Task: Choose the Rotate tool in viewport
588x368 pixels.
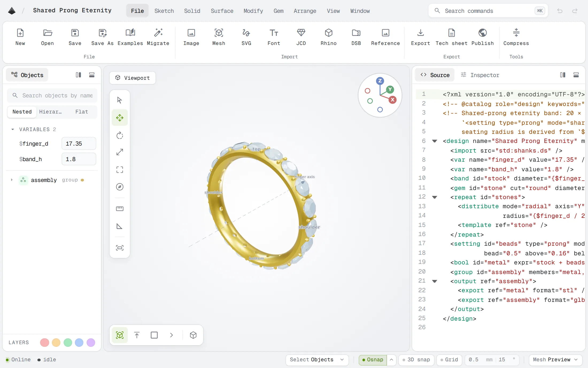Action: click(x=119, y=135)
